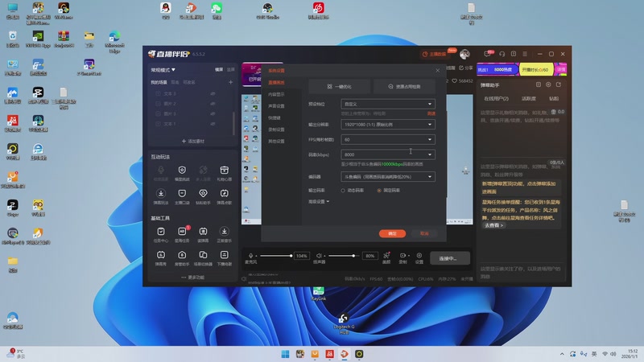Viewport: 644px width, 362px height.
Task: Open 设置 gear in the bottom control bar
Action: (419, 255)
